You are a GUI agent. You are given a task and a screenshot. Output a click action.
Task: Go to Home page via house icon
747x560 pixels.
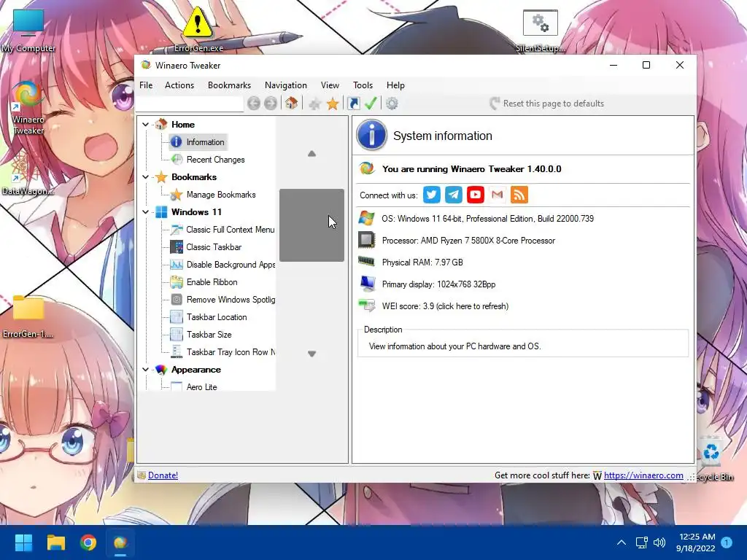click(292, 103)
